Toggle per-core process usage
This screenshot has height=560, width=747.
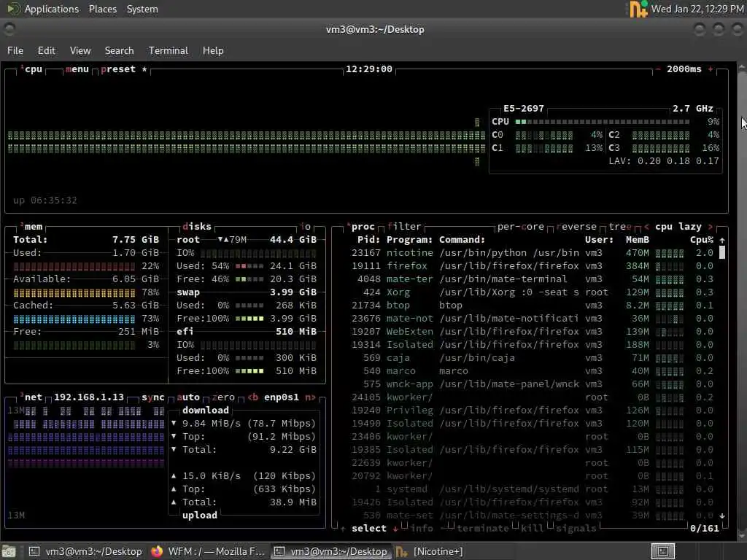coord(521,227)
